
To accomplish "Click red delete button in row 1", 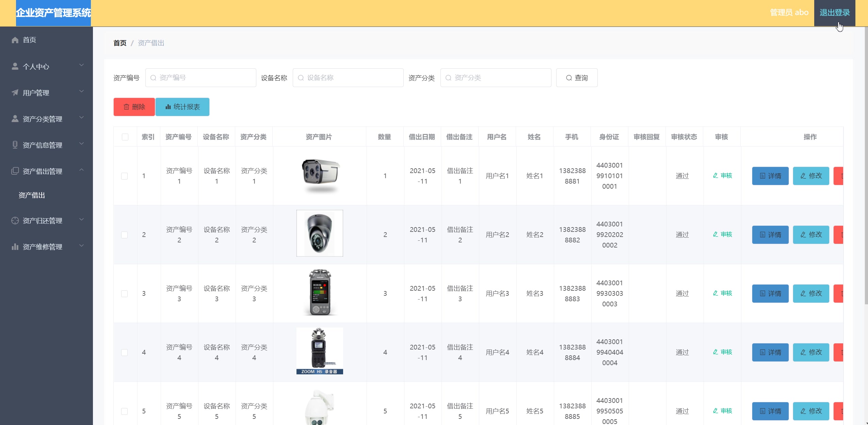I will click(x=838, y=176).
